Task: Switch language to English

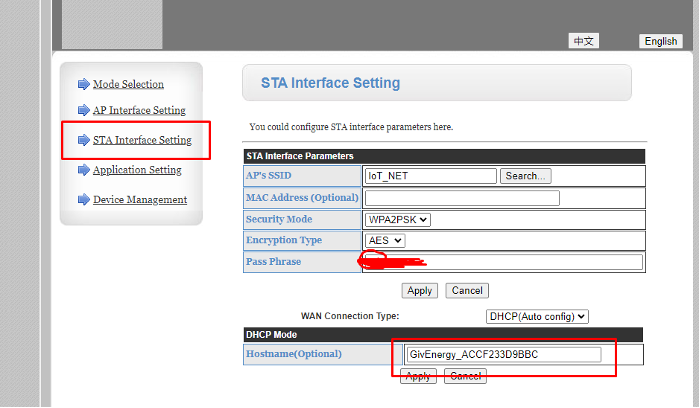Action: (x=661, y=41)
